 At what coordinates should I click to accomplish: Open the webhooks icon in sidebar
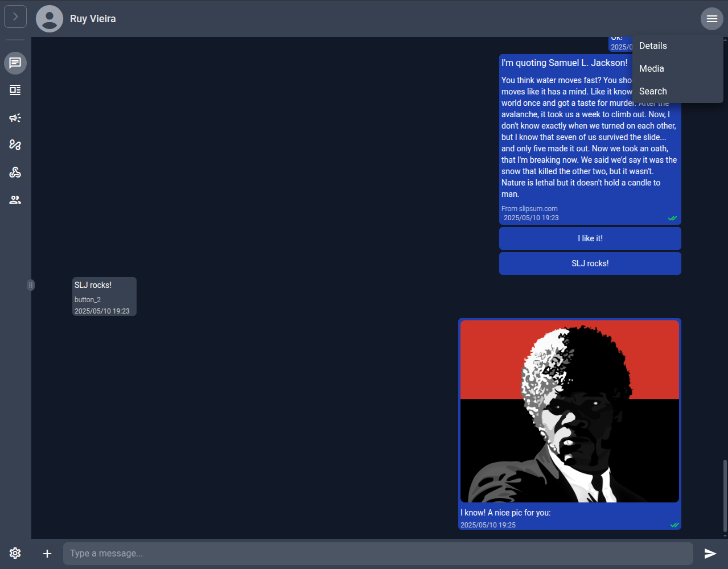coord(15,172)
